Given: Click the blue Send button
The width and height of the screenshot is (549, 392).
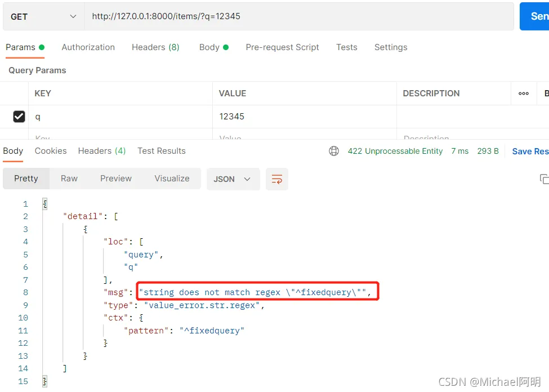Looking at the screenshot, I should click(x=535, y=16).
